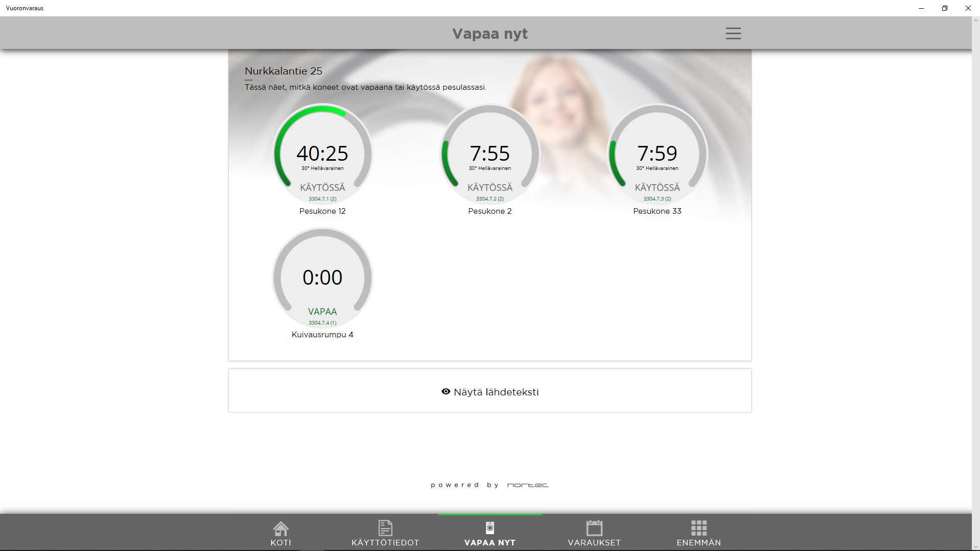
Task: Click the Pesukone 12 machine label
Action: (323, 211)
